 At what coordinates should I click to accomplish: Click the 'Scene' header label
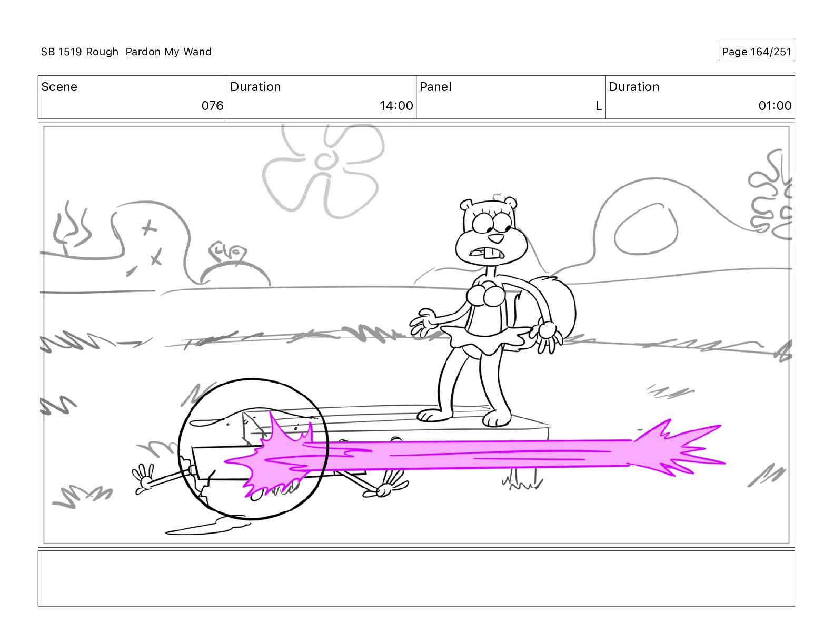[59, 87]
